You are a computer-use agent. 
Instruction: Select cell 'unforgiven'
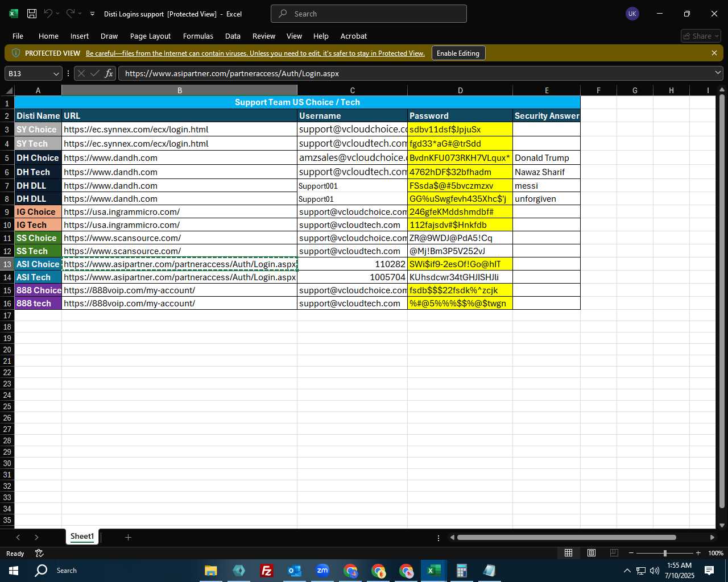[x=546, y=199]
